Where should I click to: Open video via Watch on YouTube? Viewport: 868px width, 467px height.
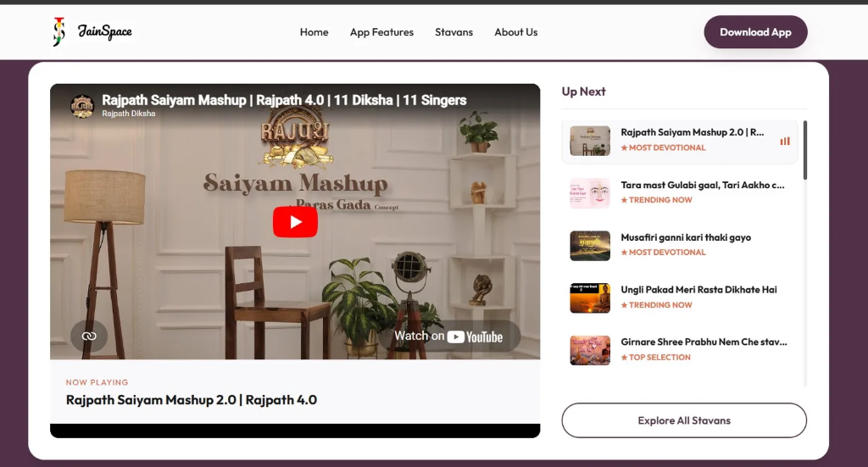pos(449,336)
